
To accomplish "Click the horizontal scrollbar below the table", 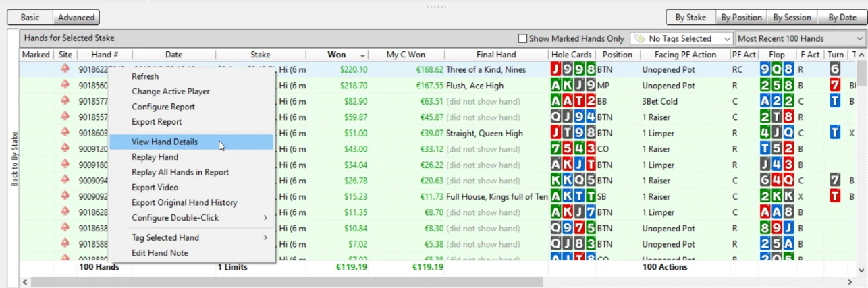I will tap(432, 281).
